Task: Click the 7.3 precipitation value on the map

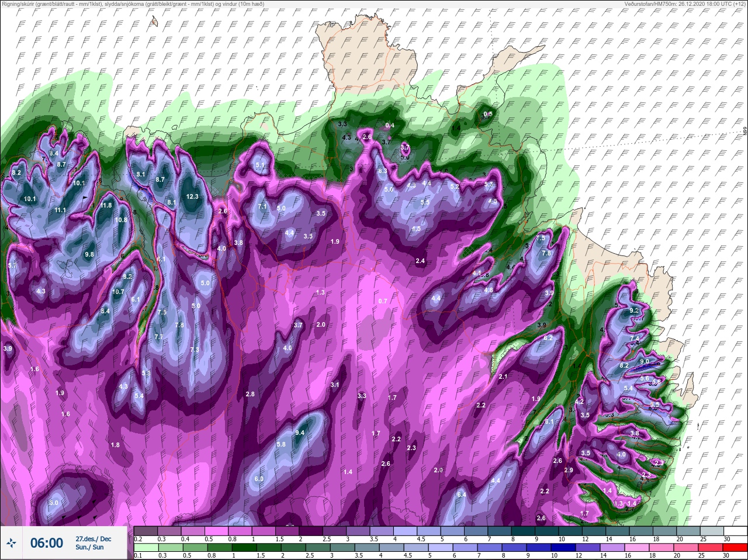Action: (x=195, y=350)
